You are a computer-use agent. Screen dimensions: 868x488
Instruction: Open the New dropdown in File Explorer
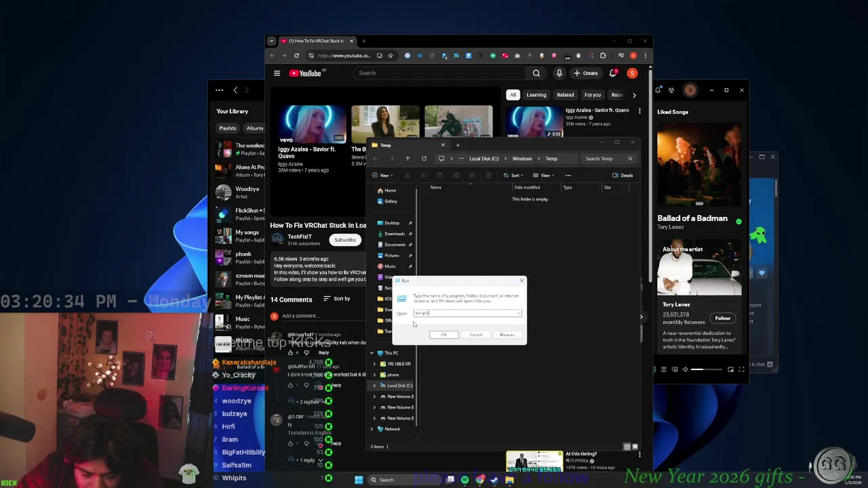coord(383,176)
